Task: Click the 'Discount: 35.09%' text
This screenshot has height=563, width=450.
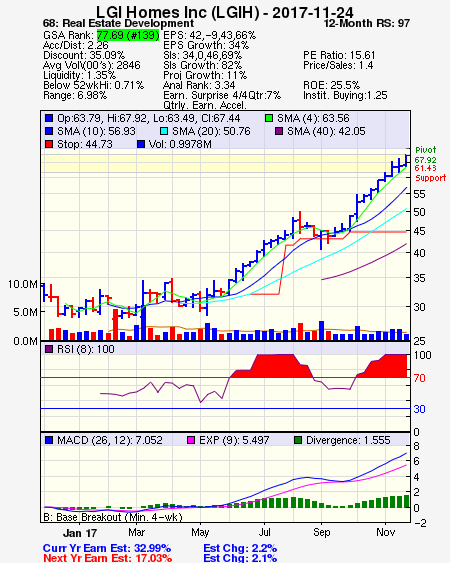Action: click(x=84, y=55)
